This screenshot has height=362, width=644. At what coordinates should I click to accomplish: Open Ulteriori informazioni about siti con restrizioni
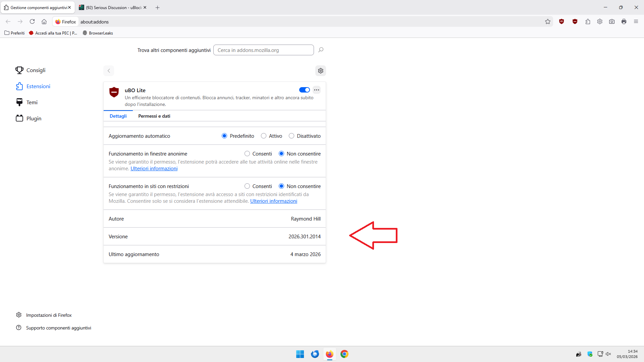tap(274, 201)
